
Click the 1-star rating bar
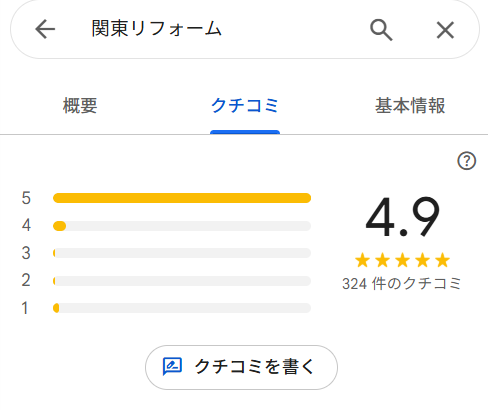[182, 308]
